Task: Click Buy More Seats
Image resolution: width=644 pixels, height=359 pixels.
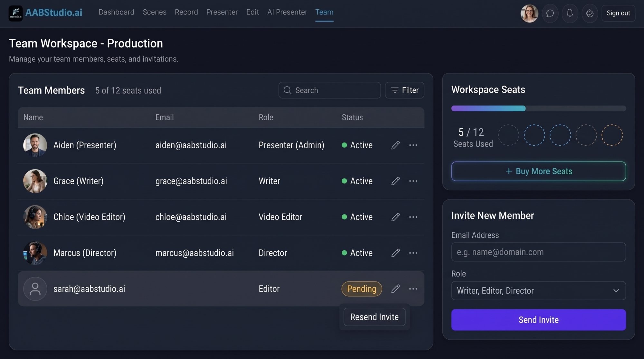Action: point(538,171)
